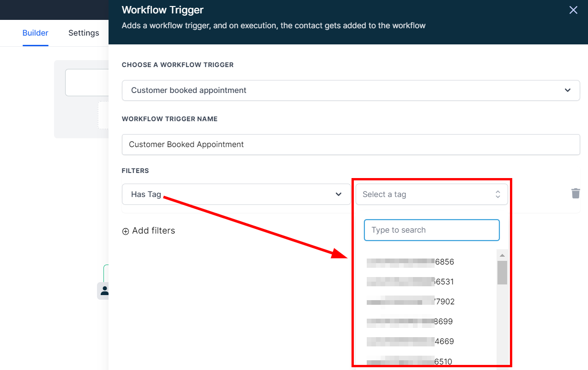Viewport: 588px width, 370px height.
Task: Close the Workflow Trigger panel
Action: [x=573, y=10]
